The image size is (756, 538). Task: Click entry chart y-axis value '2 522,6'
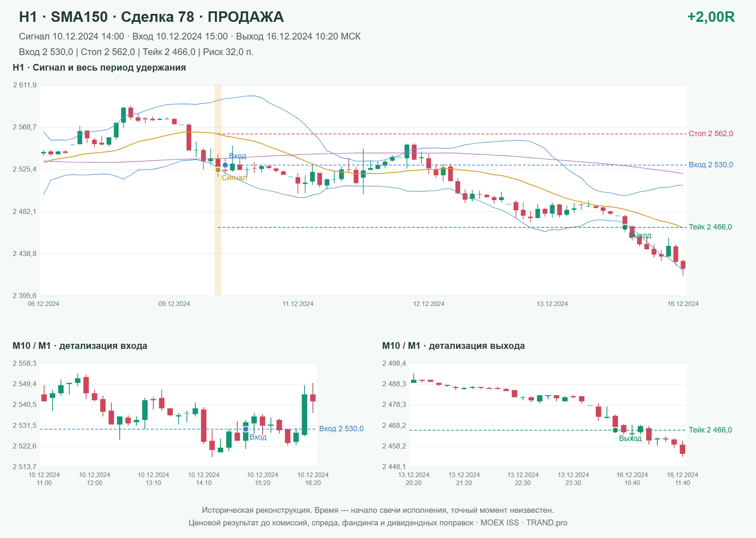(x=25, y=446)
